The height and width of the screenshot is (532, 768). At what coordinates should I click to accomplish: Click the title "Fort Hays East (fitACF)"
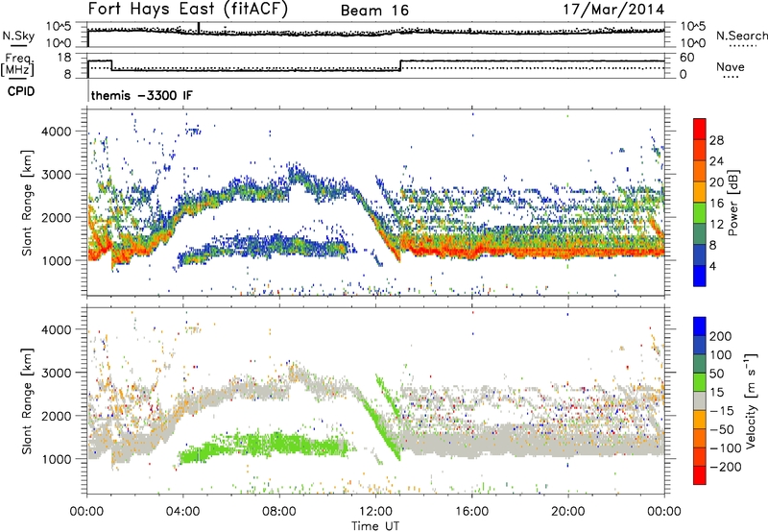click(187, 10)
